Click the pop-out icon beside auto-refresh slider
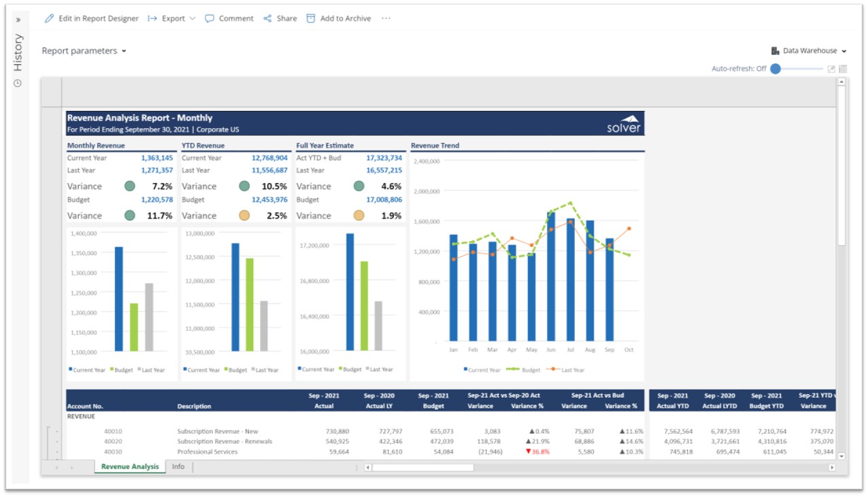This screenshot has width=868, height=497. 831,69
